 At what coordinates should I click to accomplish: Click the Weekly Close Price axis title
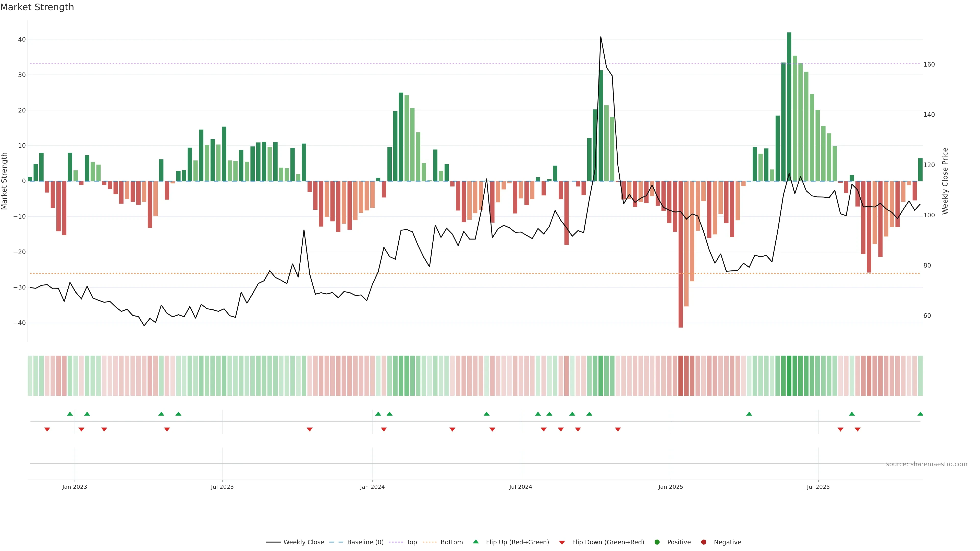pyautogui.click(x=945, y=181)
